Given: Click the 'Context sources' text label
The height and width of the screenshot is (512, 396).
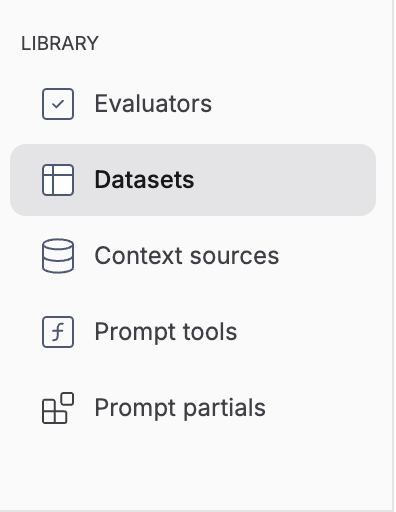Looking at the screenshot, I should click(x=187, y=256).
